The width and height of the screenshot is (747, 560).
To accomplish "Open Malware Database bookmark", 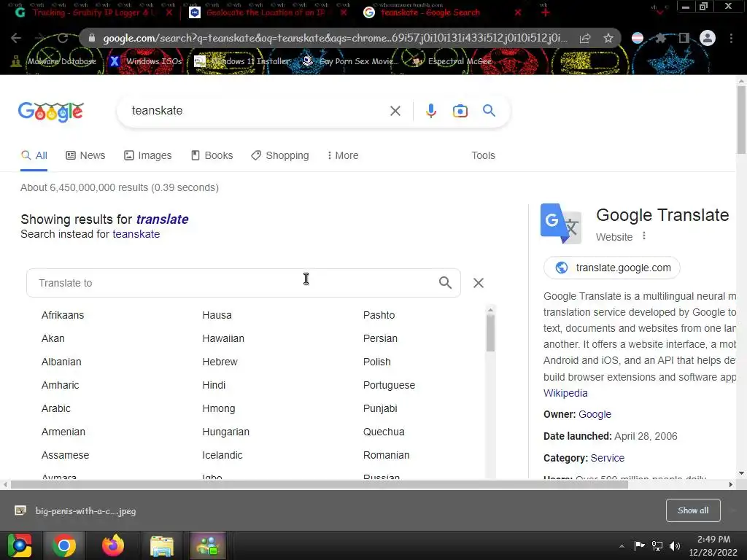I will click(x=54, y=61).
